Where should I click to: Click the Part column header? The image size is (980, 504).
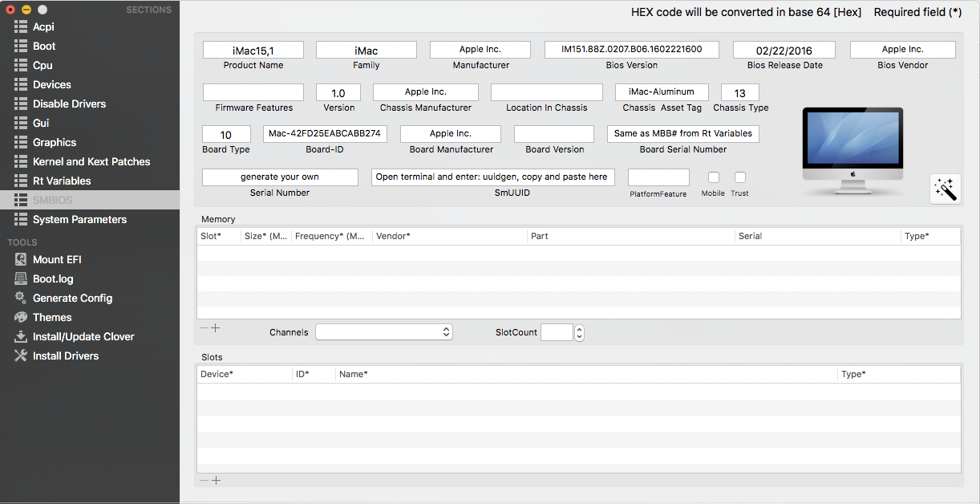point(631,236)
